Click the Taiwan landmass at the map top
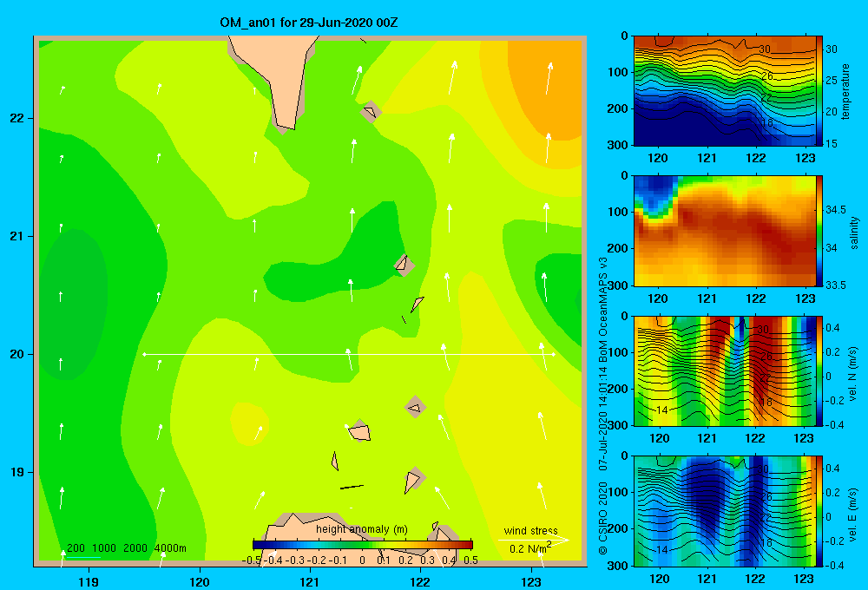Screen dimensions: 868x590 coord(275,77)
